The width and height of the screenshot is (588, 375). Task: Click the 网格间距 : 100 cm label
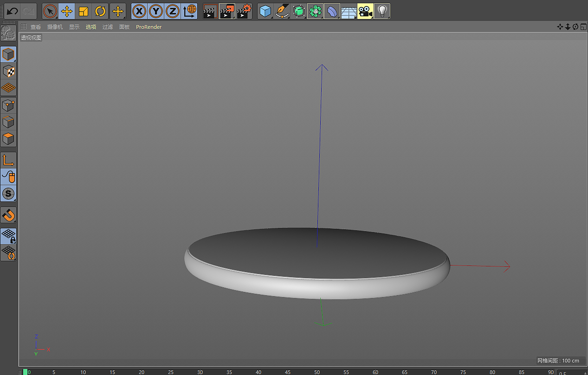pos(558,361)
